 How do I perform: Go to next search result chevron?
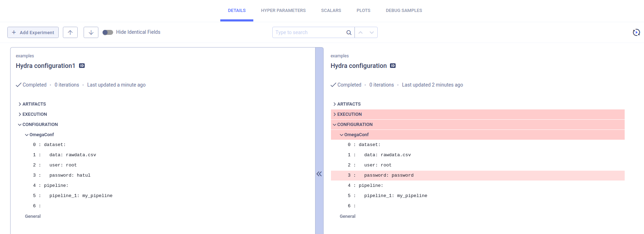coord(372,32)
